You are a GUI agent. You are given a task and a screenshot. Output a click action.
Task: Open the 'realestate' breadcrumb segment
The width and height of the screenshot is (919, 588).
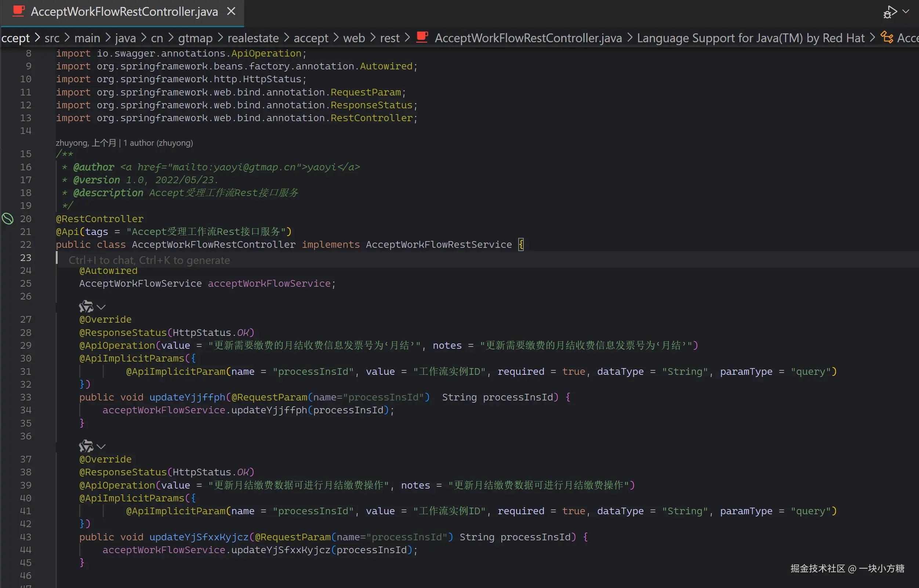(253, 38)
